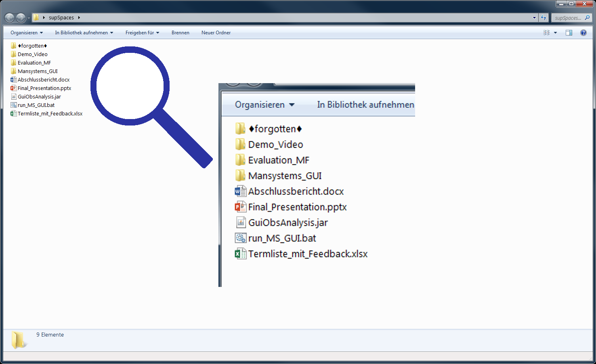This screenshot has height=364, width=596.
Task: Click the Brennen toolbar item
Action: pyautogui.click(x=180, y=33)
